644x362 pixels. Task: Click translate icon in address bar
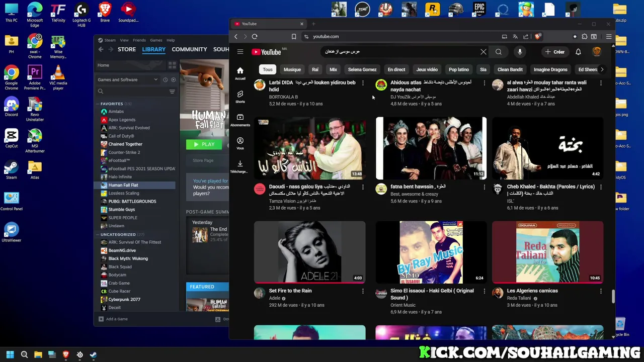tap(515, 36)
